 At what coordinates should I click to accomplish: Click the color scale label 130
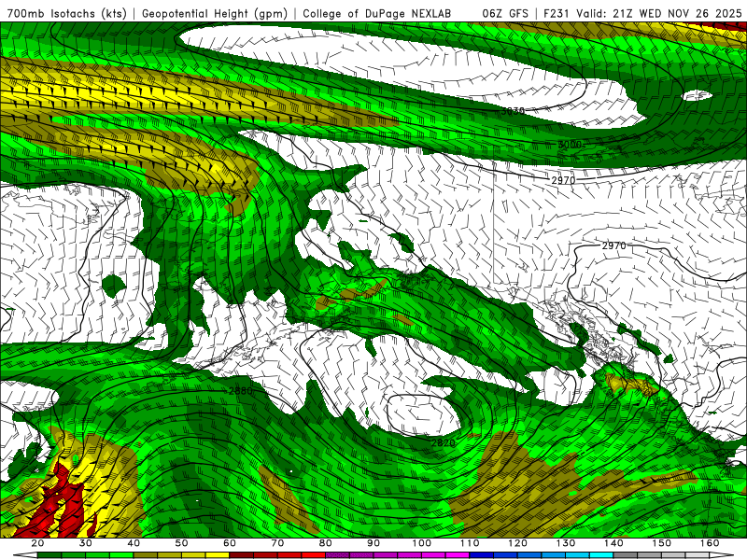[566, 543]
